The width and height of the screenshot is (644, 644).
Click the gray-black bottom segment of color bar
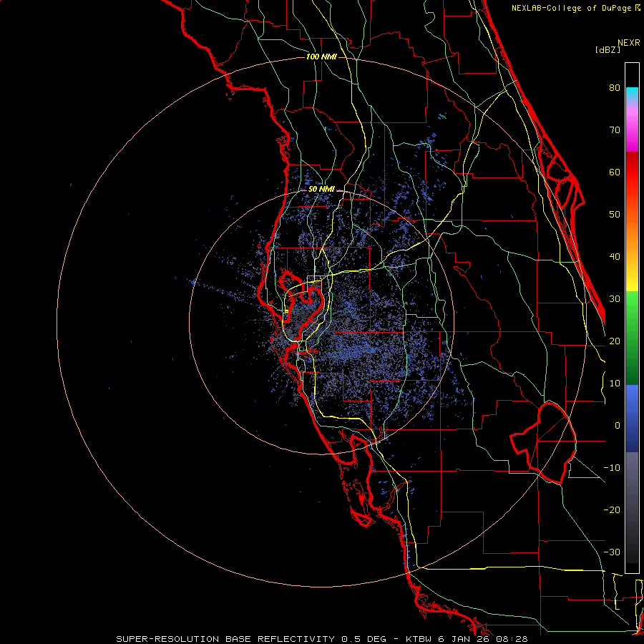pyautogui.click(x=632, y=507)
